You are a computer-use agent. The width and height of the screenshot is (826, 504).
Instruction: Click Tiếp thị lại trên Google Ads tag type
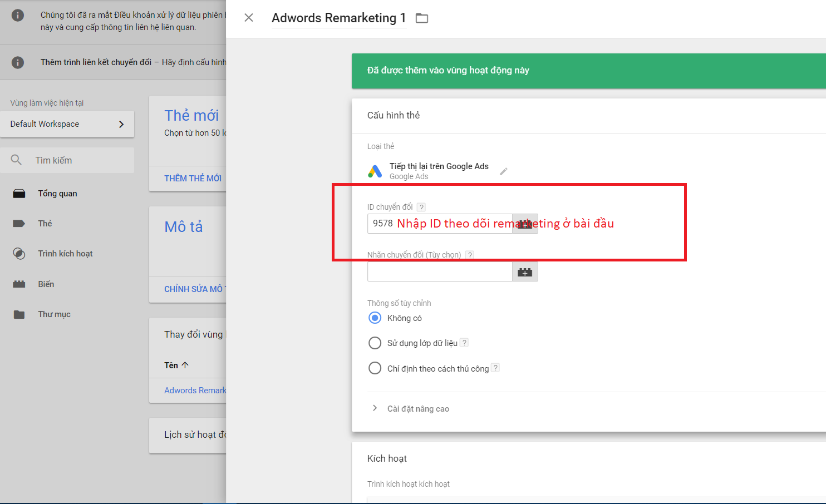coord(439,166)
